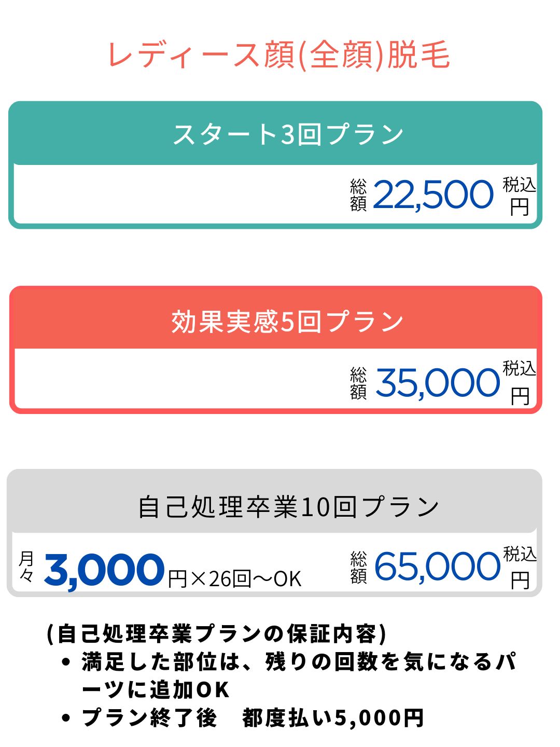
Task: Click the 満足した部位は bullet text
Action: tap(299, 662)
